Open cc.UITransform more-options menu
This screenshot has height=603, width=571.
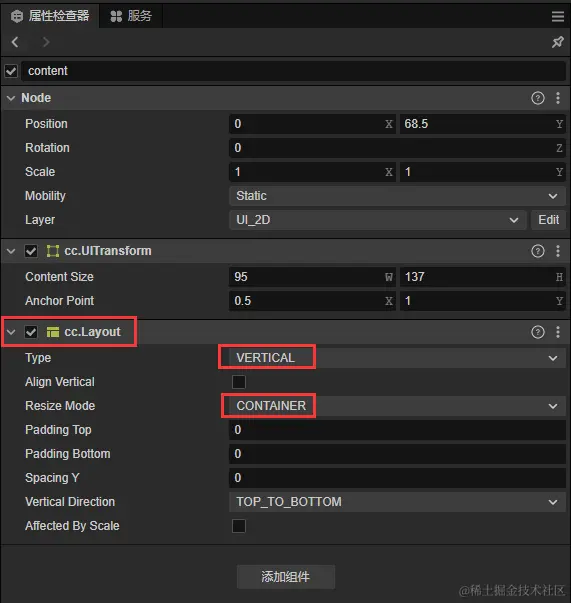pyautogui.click(x=558, y=251)
